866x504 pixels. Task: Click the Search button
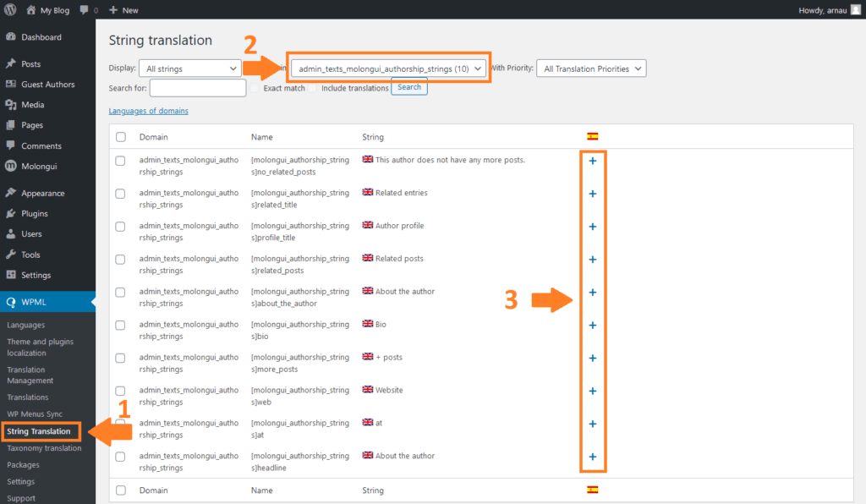(x=409, y=87)
